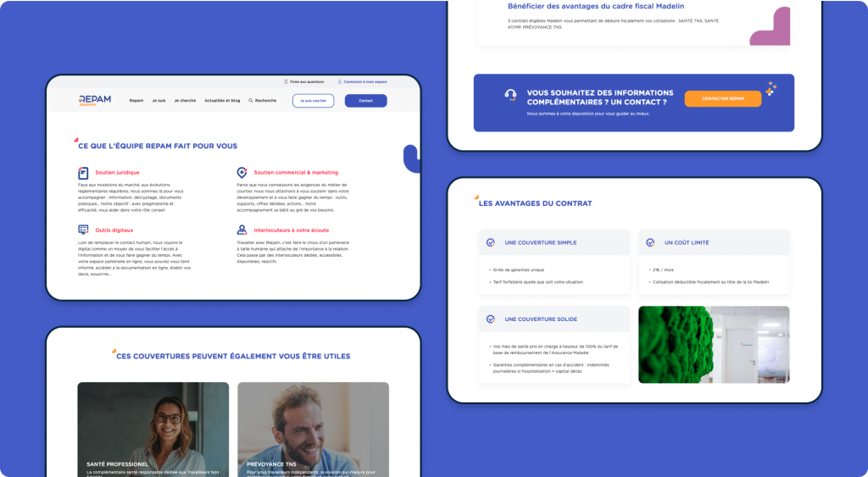The image size is (868, 477).
Task: Click Tarif forfaitaire quelle que soit votre situation
Action: 538,282
